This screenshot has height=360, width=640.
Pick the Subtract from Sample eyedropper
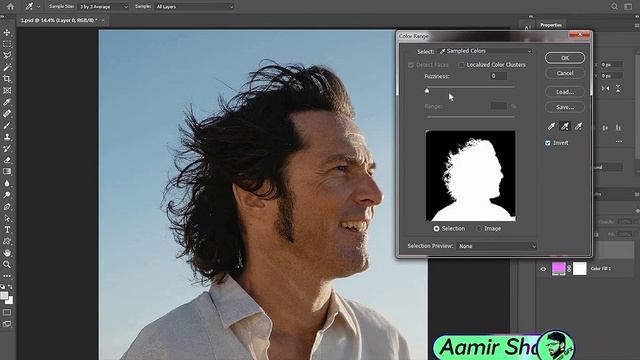coord(578,127)
